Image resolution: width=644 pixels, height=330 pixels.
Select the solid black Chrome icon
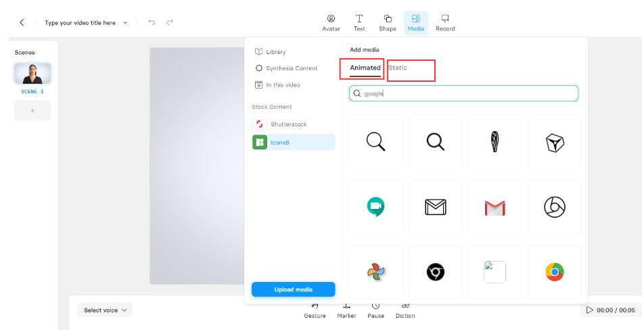click(436, 272)
